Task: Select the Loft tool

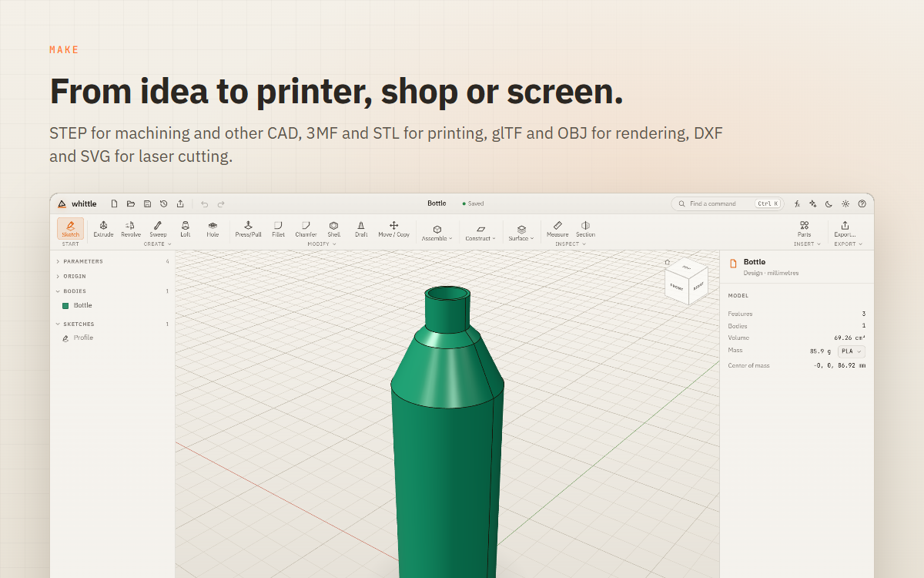Action: (x=186, y=229)
